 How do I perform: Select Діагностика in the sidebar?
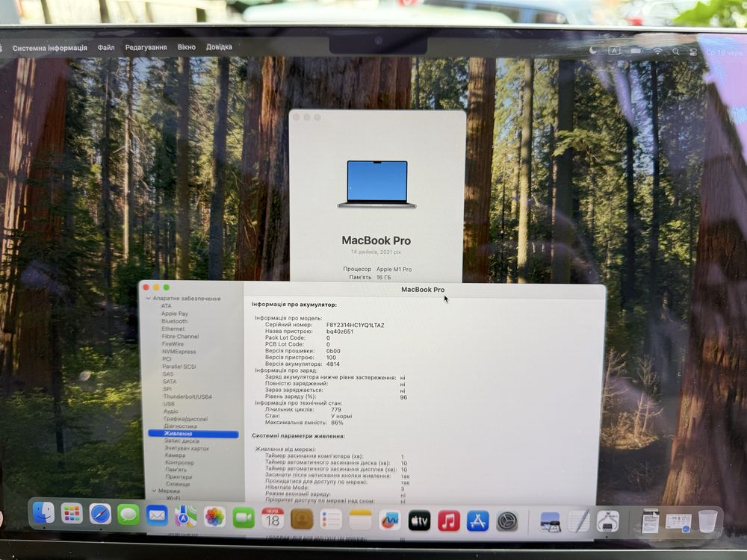[x=181, y=426]
